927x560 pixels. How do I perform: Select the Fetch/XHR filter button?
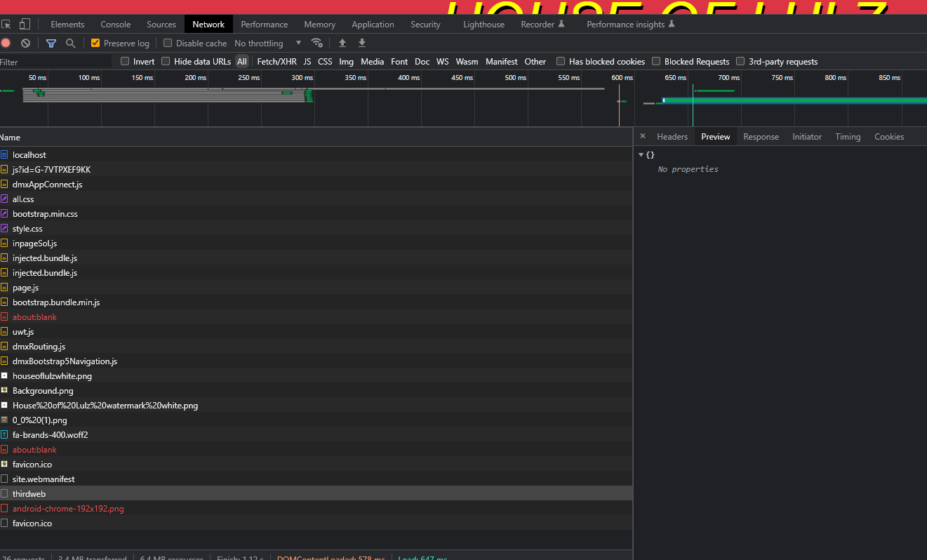(x=276, y=61)
